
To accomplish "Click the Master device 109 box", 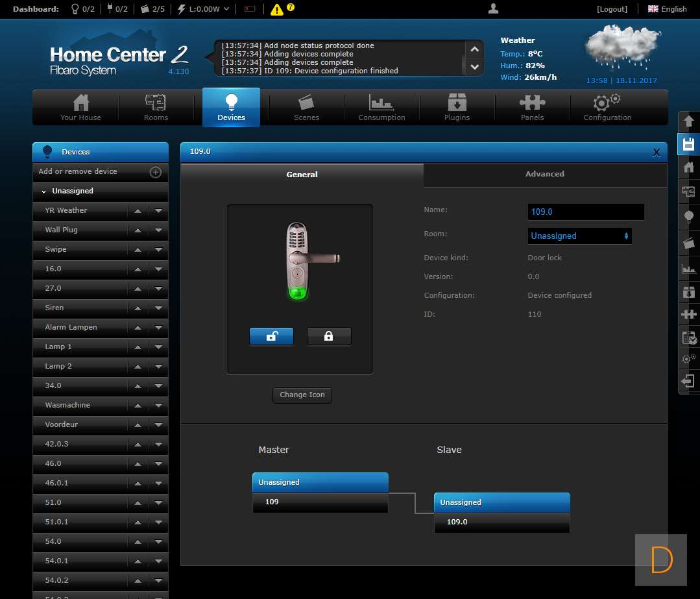I will (x=320, y=492).
